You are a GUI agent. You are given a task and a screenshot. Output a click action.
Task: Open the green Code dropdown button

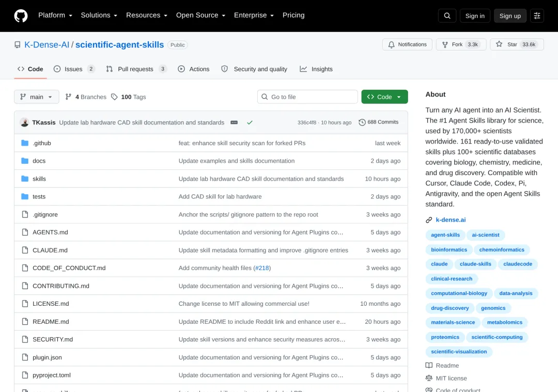384,97
